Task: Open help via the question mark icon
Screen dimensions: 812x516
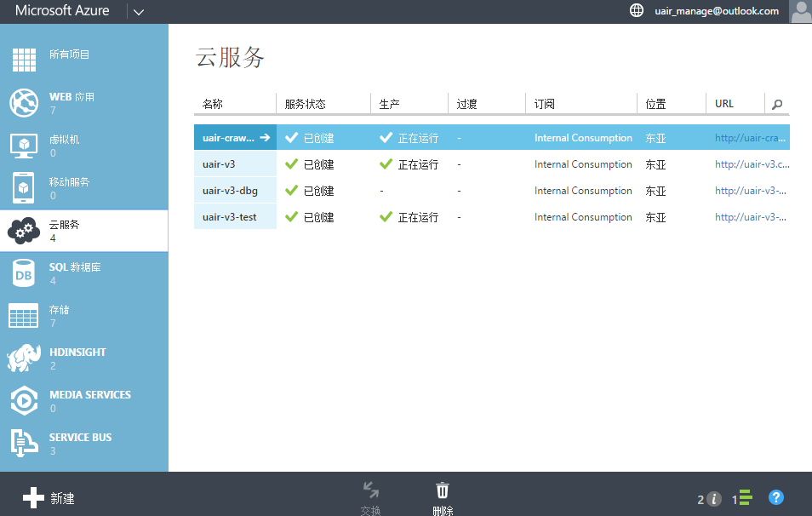Action: (x=776, y=497)
